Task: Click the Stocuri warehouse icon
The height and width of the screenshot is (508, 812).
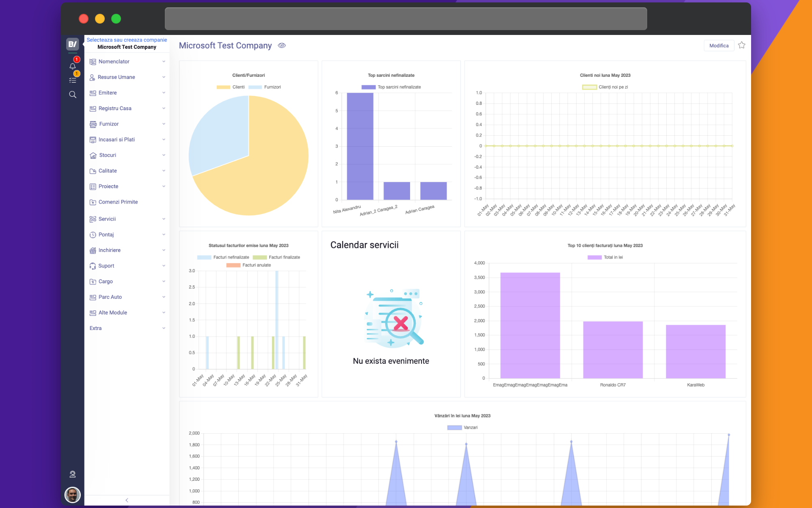Action: coord(93,155)
